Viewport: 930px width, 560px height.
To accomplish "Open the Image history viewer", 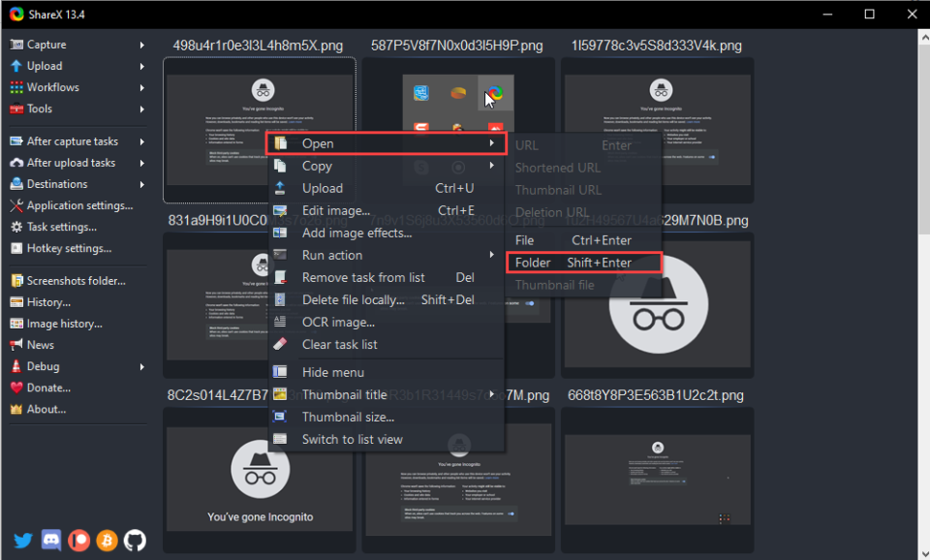I will tap(16, 323).
